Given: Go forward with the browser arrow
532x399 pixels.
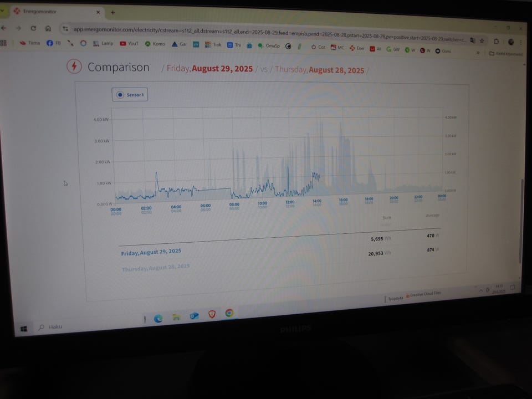Looking at the screenshot, I should [x=18, y=28].
